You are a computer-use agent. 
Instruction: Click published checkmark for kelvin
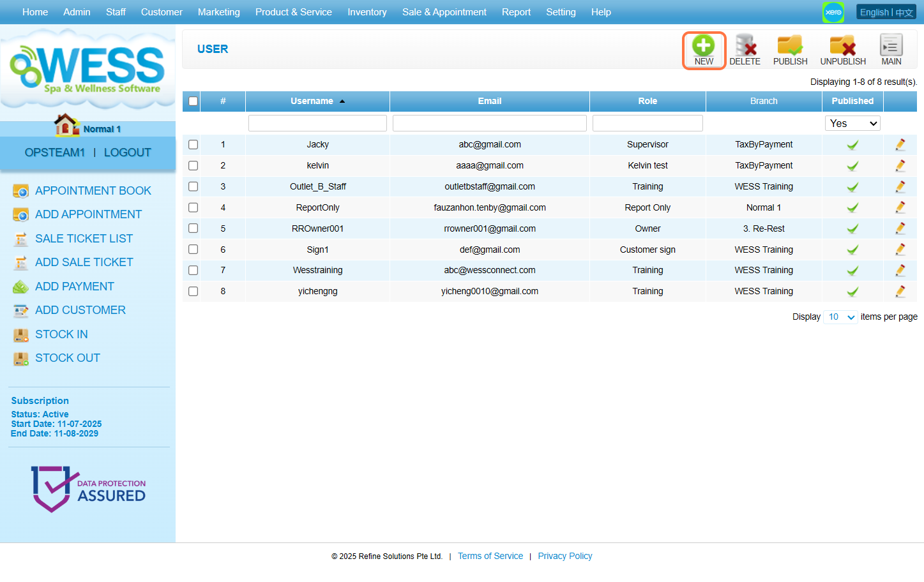852,166
